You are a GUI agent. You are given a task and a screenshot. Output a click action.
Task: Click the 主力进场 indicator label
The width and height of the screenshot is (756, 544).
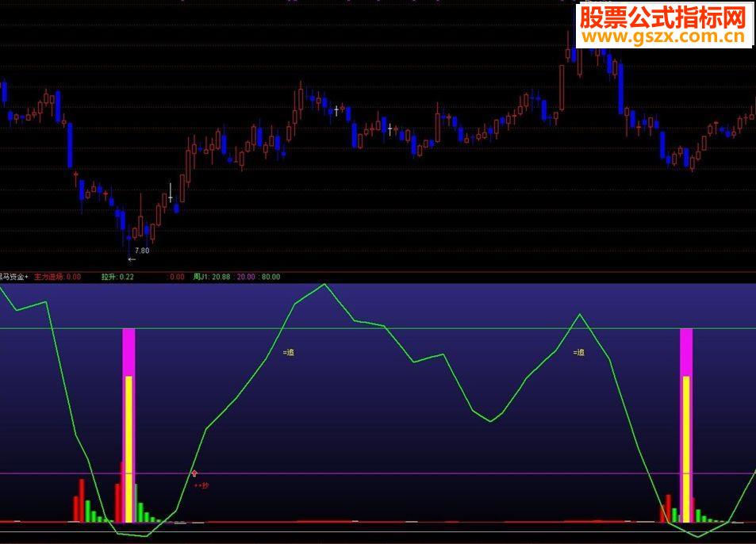(48, 277)
